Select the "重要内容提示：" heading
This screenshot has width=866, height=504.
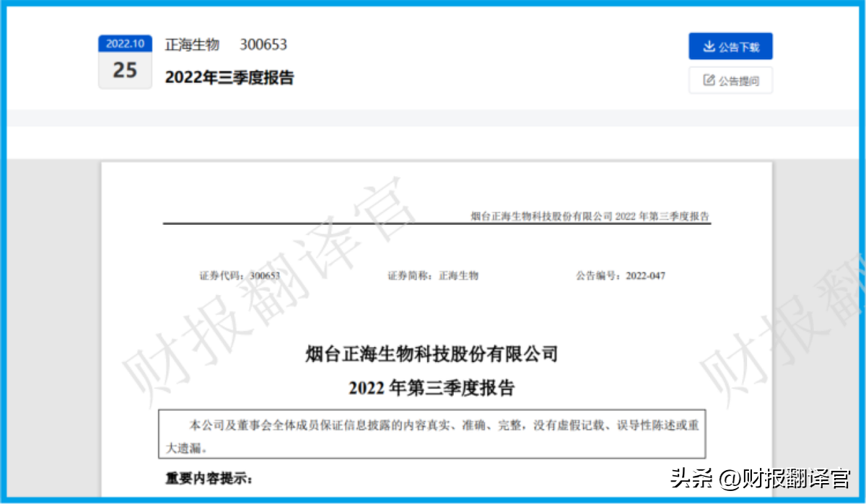pos(209,479)
